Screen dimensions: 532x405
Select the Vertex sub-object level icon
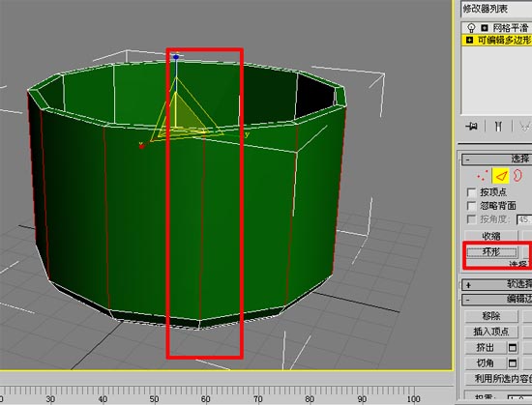pos(482,176)
